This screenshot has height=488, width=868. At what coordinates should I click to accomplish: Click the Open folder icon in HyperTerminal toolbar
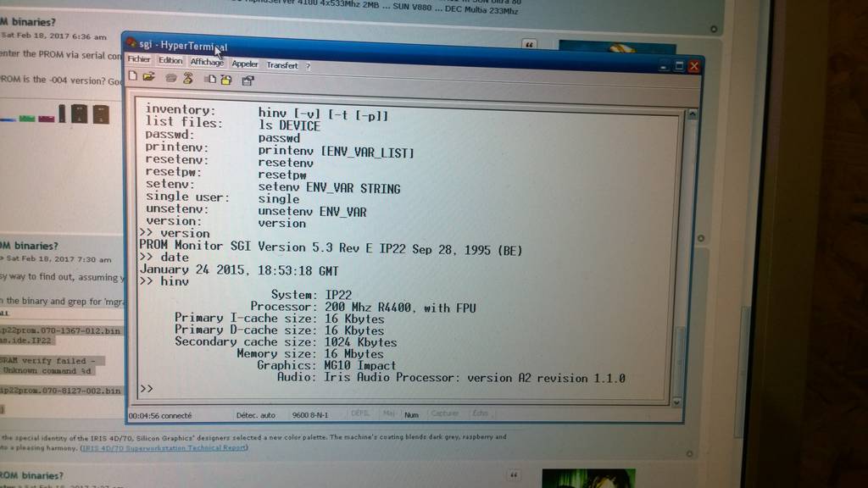point(148,77)
